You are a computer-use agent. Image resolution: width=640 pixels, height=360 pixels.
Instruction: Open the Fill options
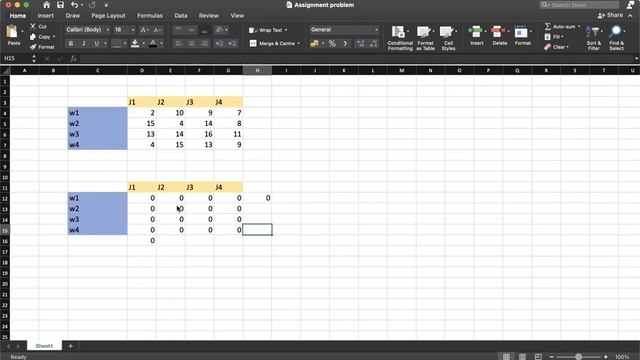pyautogui.click(x=554, y=37)
